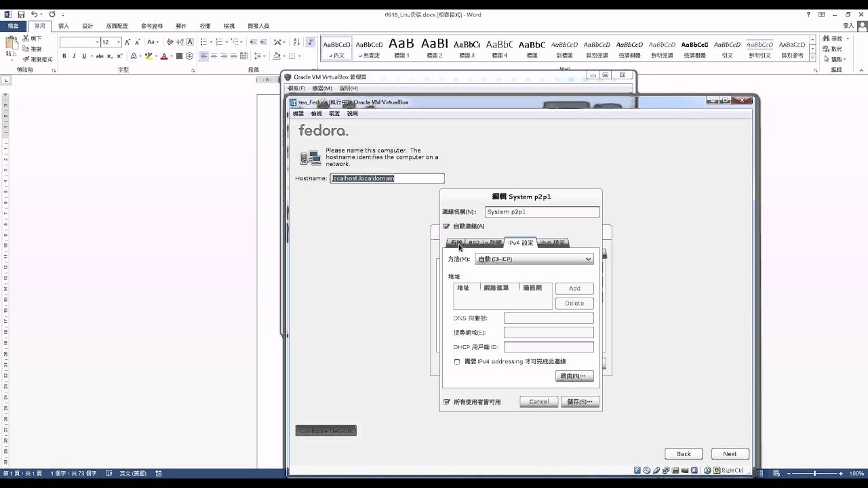Align paragraph text left
Image resolution: width=868 pixels, height=488 pixels.
click(x=203, y=56)
